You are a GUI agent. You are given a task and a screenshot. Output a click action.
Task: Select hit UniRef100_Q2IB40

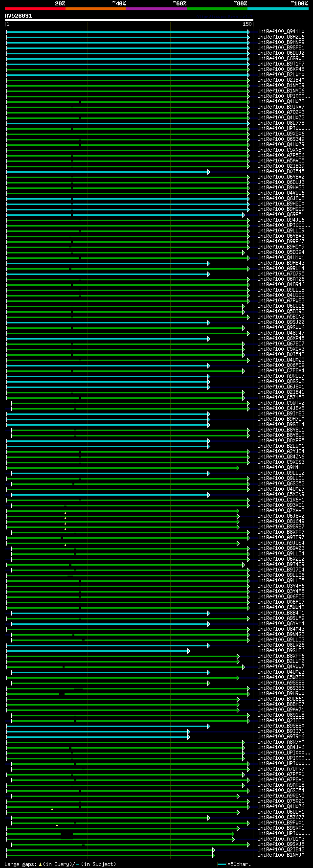[x=281, y=80]
